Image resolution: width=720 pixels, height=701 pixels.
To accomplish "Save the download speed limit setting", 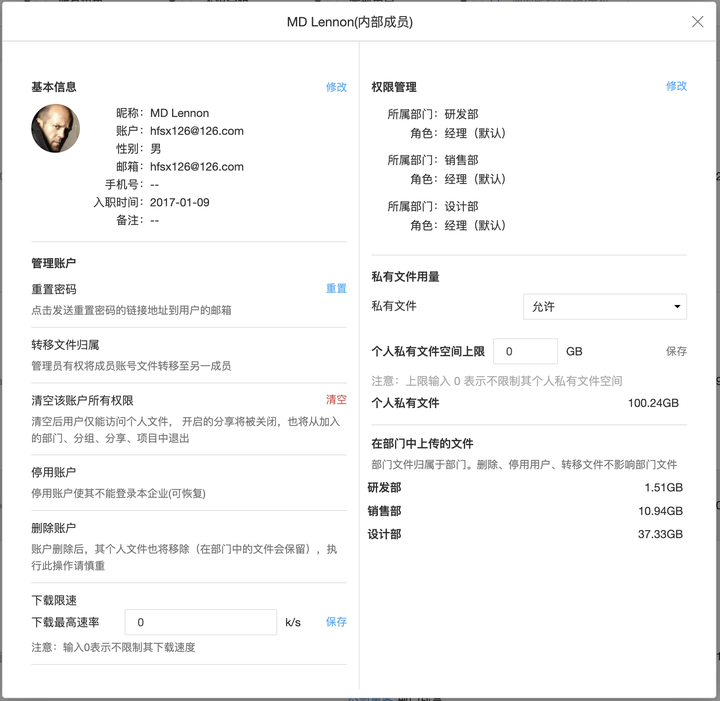I will 336,622.
